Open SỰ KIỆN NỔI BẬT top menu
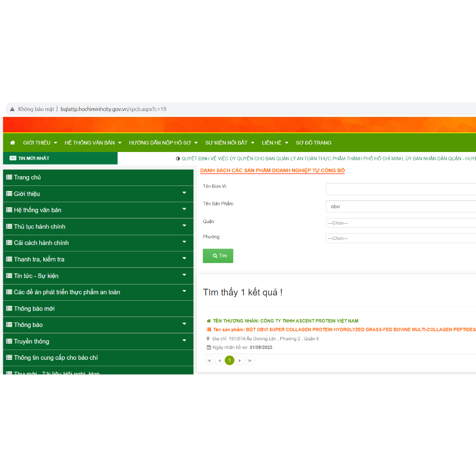 pyautogui.click(x=230, y=143)
